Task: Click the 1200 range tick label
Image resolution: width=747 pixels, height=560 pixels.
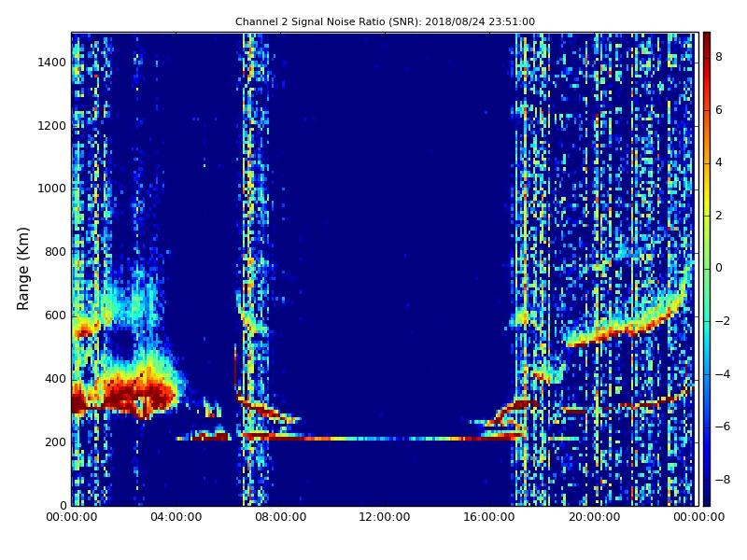Action: coord(52,126)
